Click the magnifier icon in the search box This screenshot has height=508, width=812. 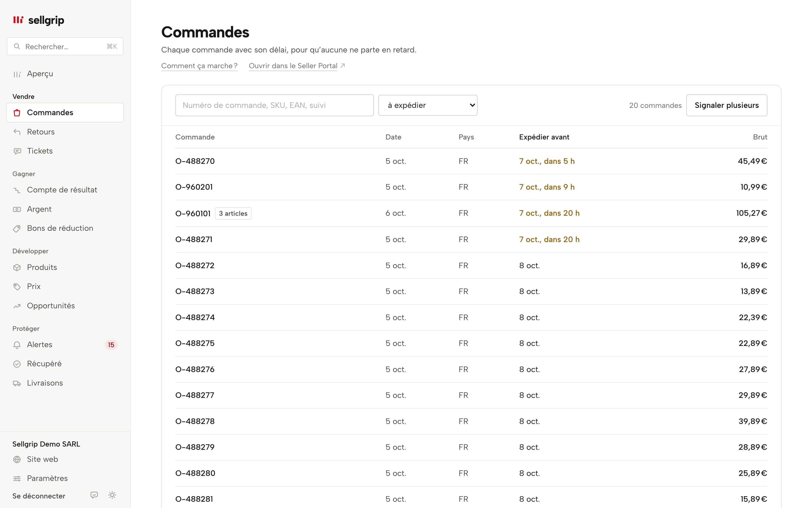point(17,46)
